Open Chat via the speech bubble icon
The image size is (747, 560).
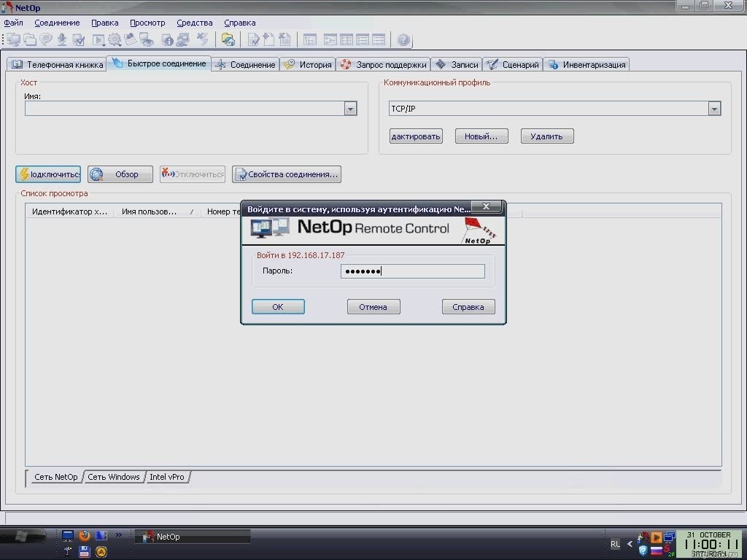click(46, 40)
